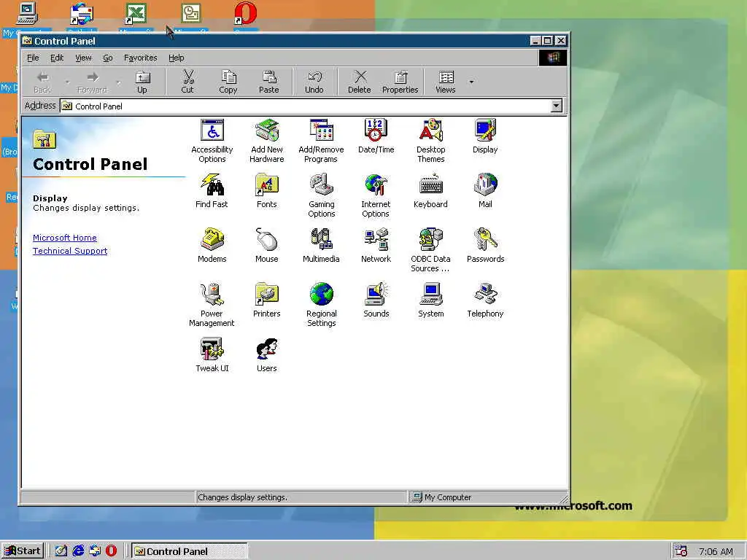Click the Undo toolbar button

tap(314, 82)
